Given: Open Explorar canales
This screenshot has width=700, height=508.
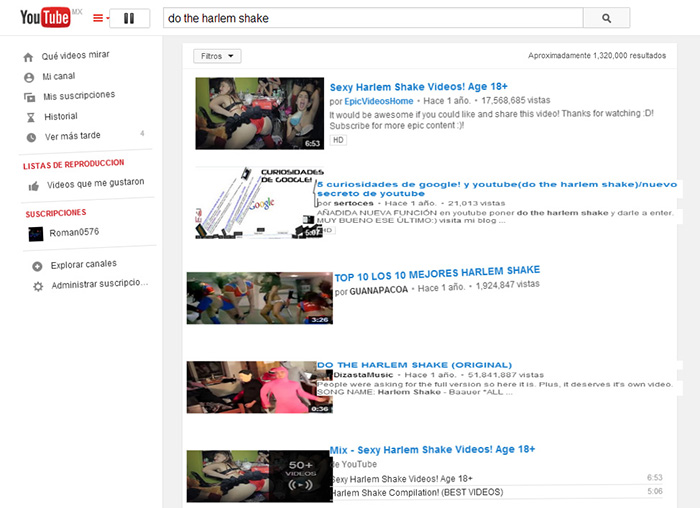Looking at the screenshot, I should pos(83,264).
